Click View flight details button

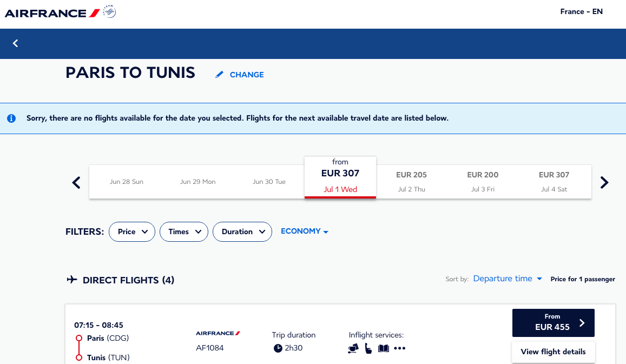[553, 352]
